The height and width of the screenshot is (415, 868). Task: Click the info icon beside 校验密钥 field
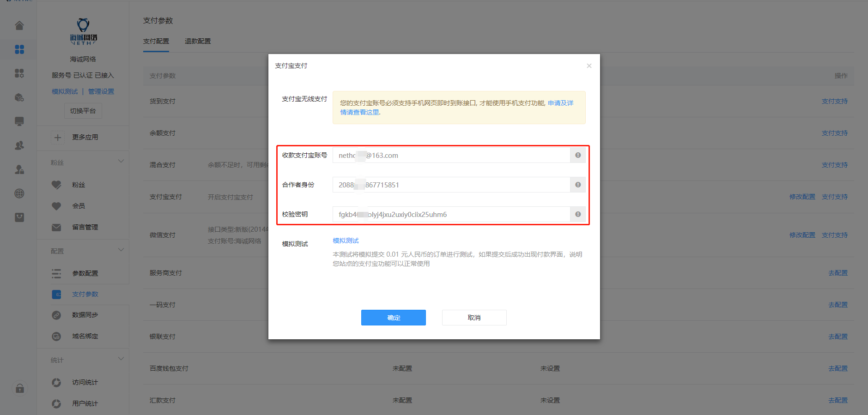(x=578, y=214)
